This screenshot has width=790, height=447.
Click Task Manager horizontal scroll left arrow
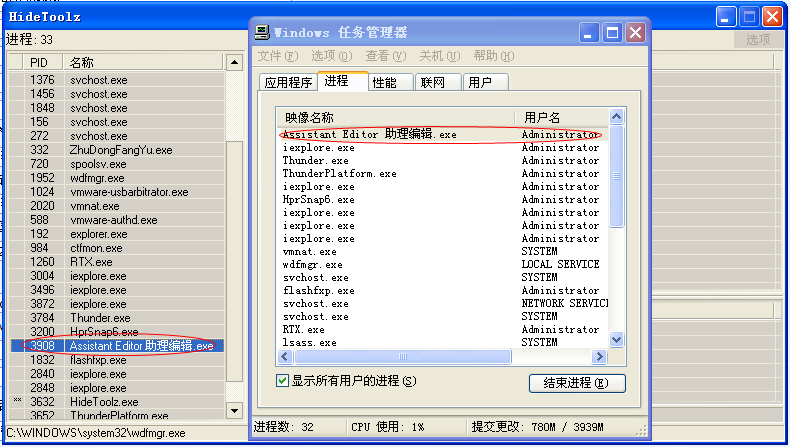pos(285,356)
